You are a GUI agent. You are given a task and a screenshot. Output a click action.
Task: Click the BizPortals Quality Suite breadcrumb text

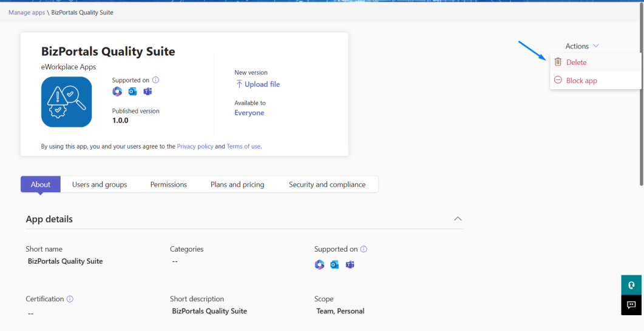click(x=82, y=12)
